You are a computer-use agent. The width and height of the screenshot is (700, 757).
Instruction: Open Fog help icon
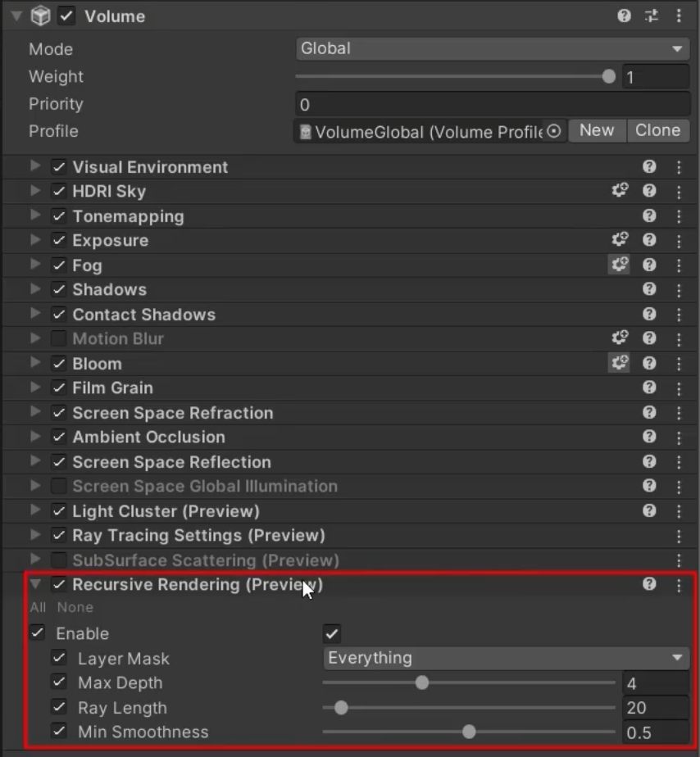(x=649, y=265)
